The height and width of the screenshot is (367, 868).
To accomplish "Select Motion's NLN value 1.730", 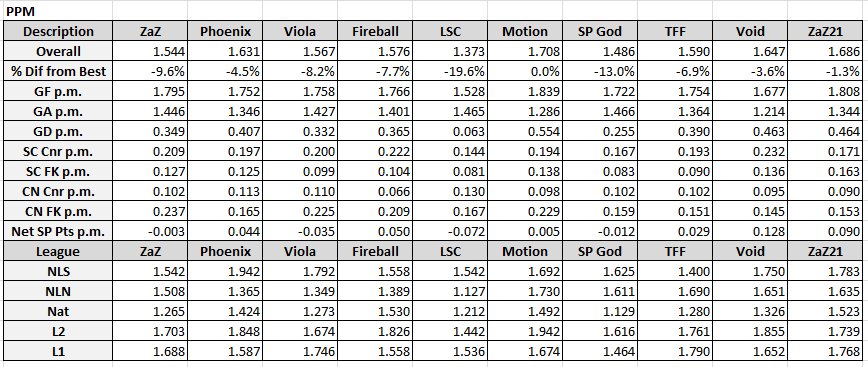I will [525, 291].
